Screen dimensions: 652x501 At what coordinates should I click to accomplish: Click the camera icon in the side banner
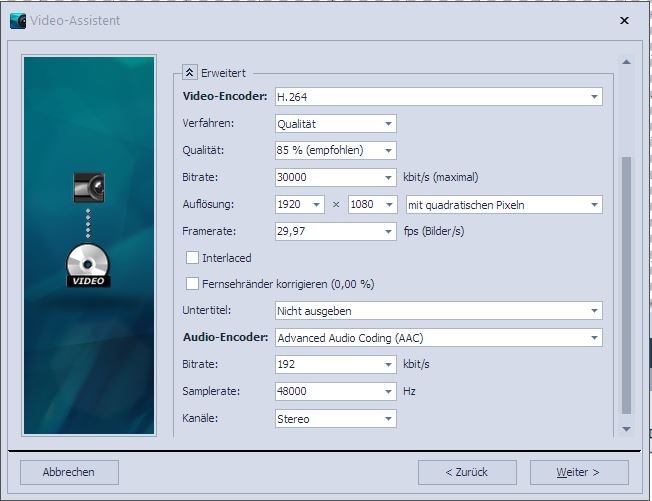(x=89, y=187)
